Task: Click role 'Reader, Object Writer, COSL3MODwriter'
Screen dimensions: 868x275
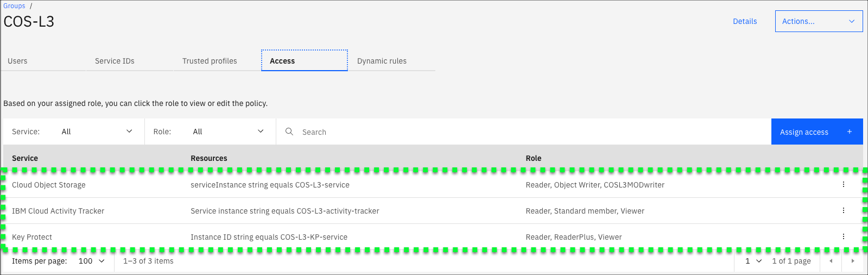Action: coord(595,185)
